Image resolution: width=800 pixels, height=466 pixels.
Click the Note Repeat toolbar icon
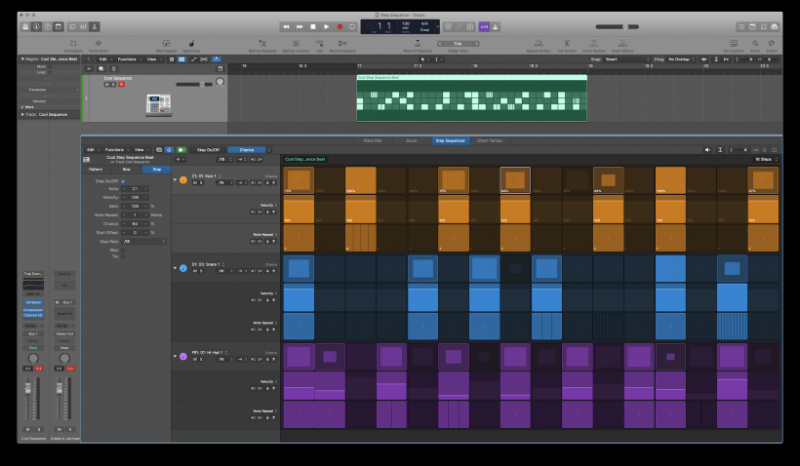[166, 45]
